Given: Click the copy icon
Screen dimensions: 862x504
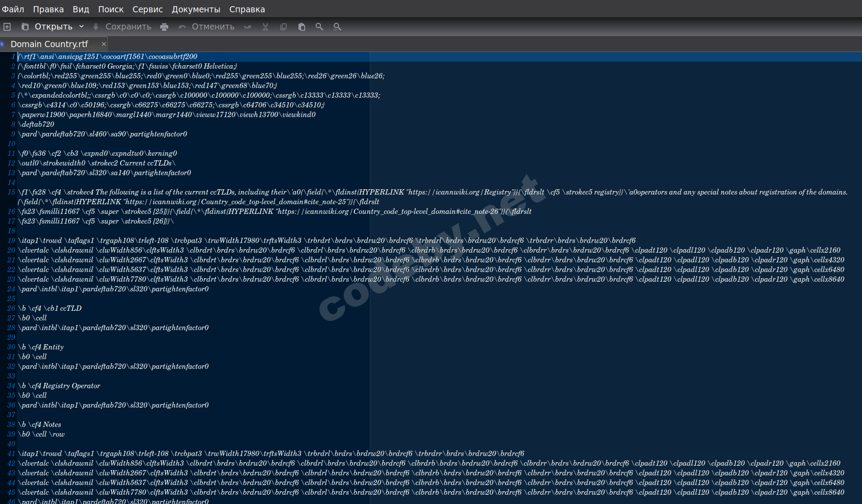Looking at the screenshot, I should point(284,27).
